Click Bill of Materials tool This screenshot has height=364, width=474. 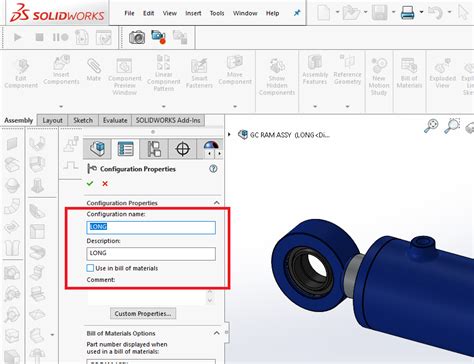409,73
